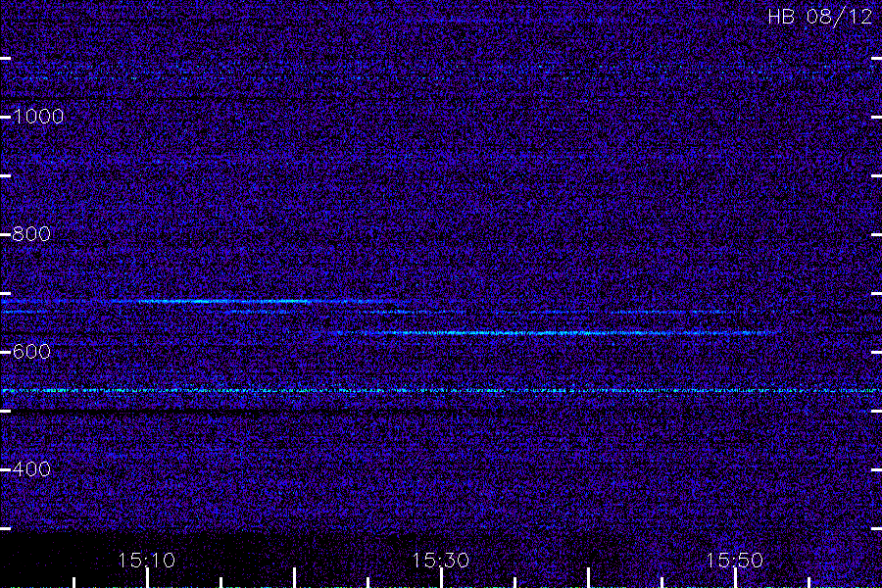Click the HB 08/12 label

click(819, 17)
